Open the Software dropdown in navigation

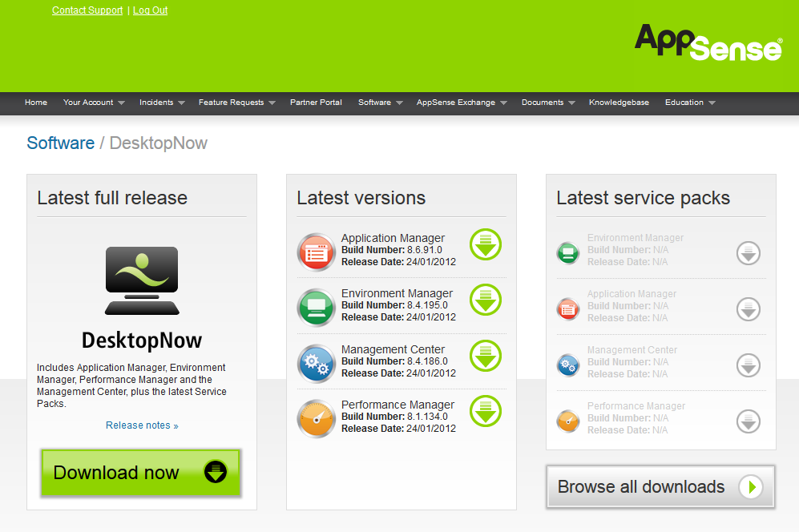tap(379, 103)
